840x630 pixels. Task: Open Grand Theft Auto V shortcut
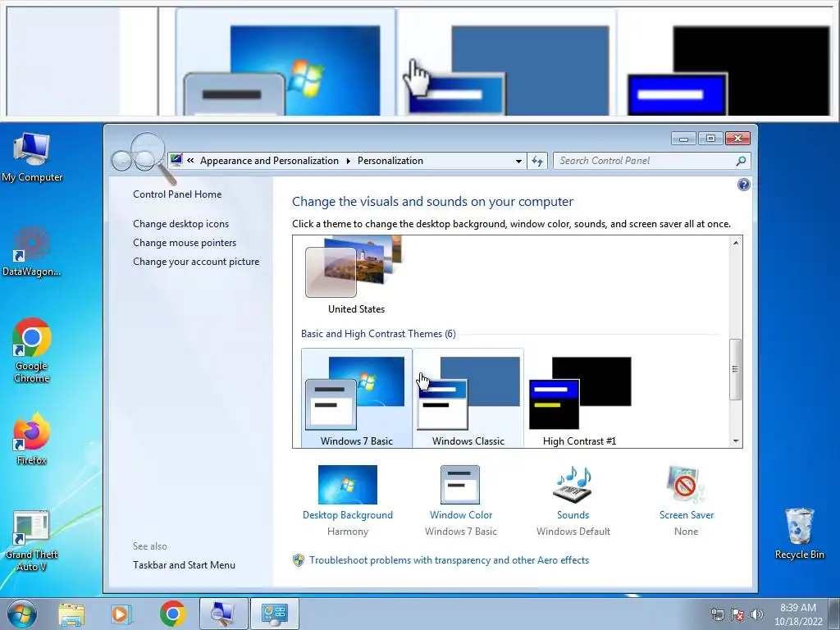[x=32, y=540]
